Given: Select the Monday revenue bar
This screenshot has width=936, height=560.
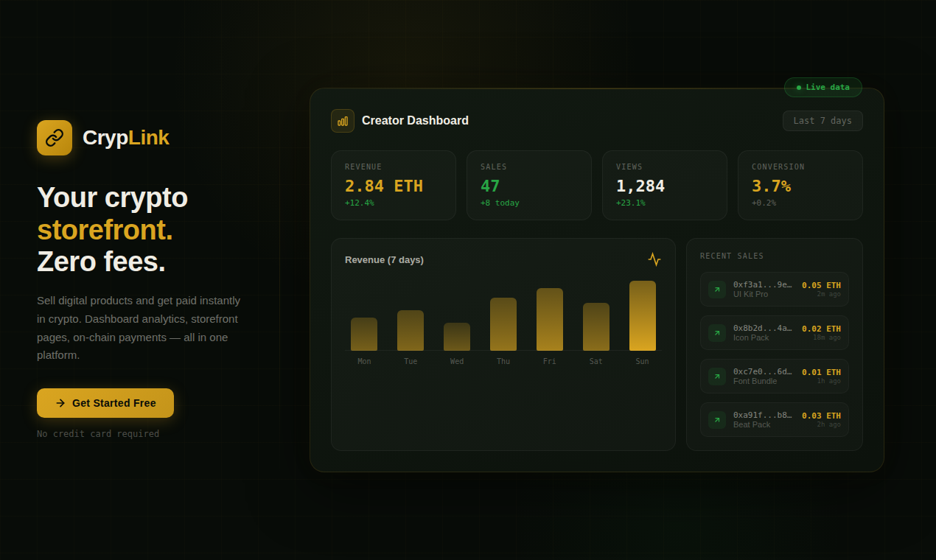Looking at the screenshot, I should [364, 335].
